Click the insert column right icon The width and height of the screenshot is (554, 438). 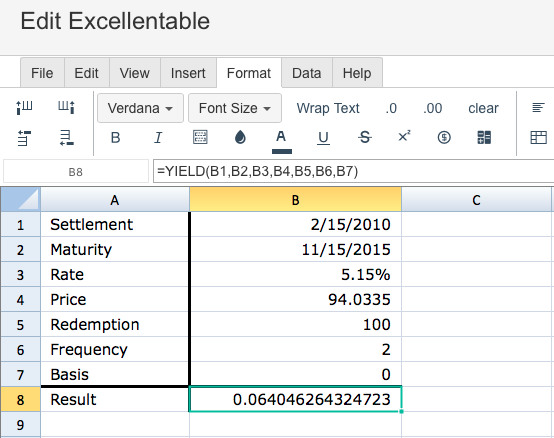[66, 107]
